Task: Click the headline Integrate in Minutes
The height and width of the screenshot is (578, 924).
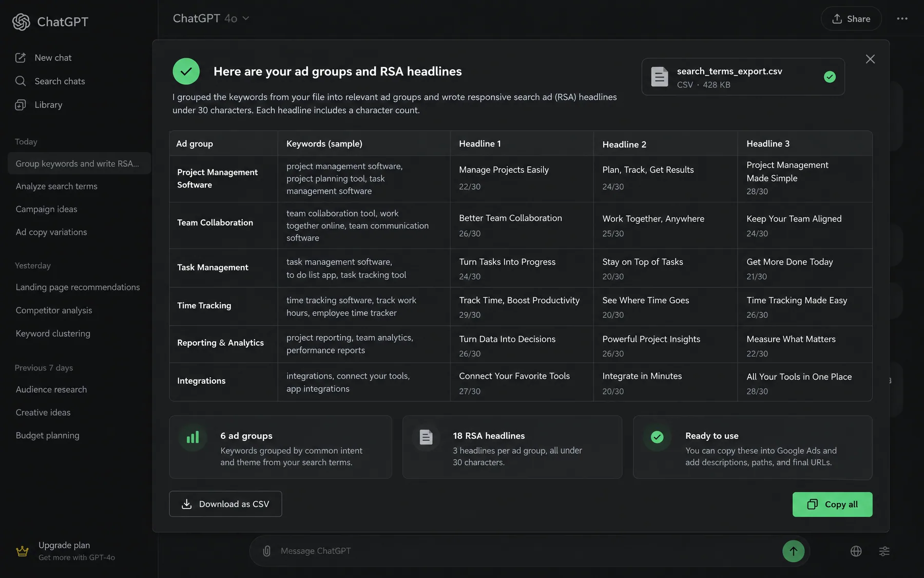Action: click(x=642, y=376)
